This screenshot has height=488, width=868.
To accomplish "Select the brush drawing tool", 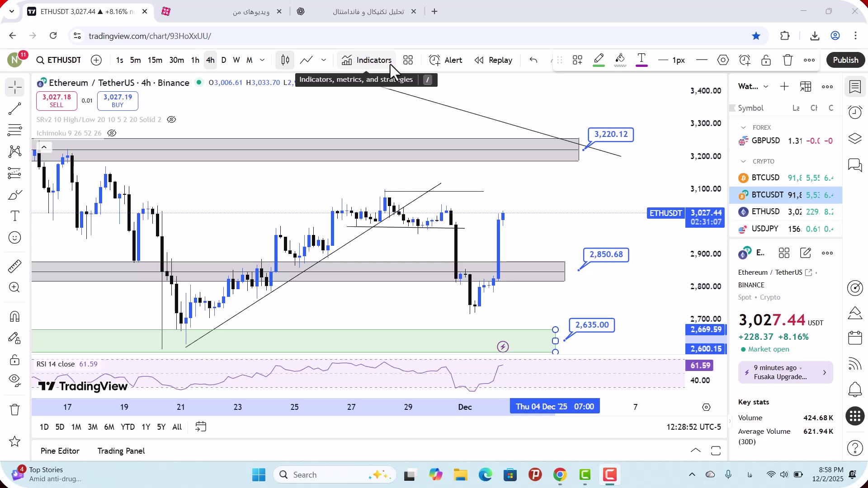I will tap(15, 195).
